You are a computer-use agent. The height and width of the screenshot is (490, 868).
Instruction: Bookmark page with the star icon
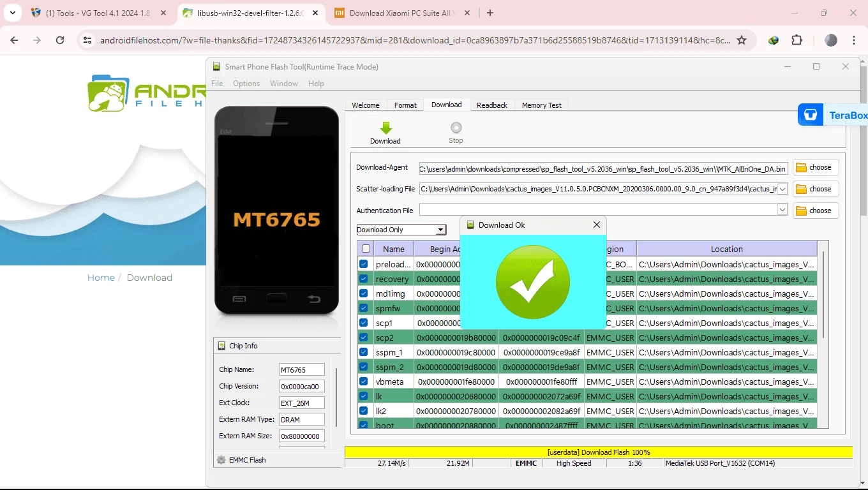(742, 40)
